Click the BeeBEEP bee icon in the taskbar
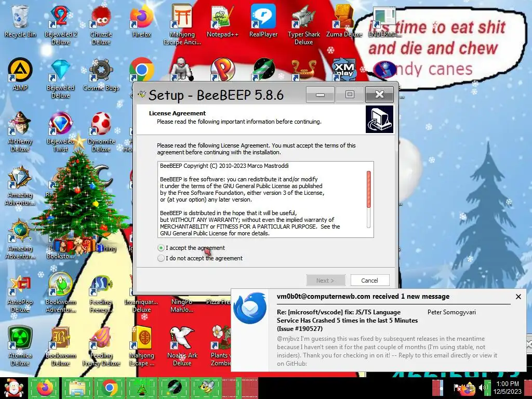Image resolution: width=532 pixels, height=399 pixels. (x=207, y=388)
